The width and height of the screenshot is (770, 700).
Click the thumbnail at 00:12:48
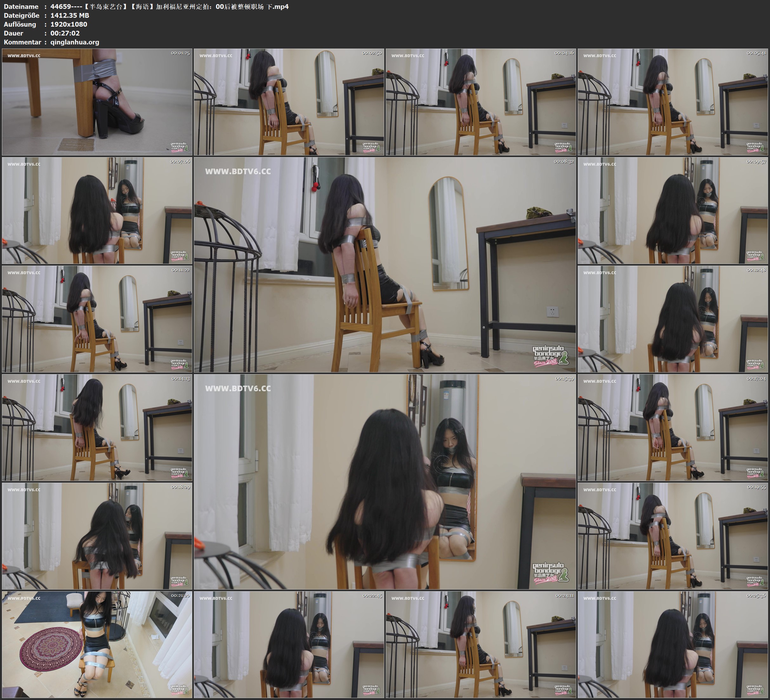click(x=673, y=319)
